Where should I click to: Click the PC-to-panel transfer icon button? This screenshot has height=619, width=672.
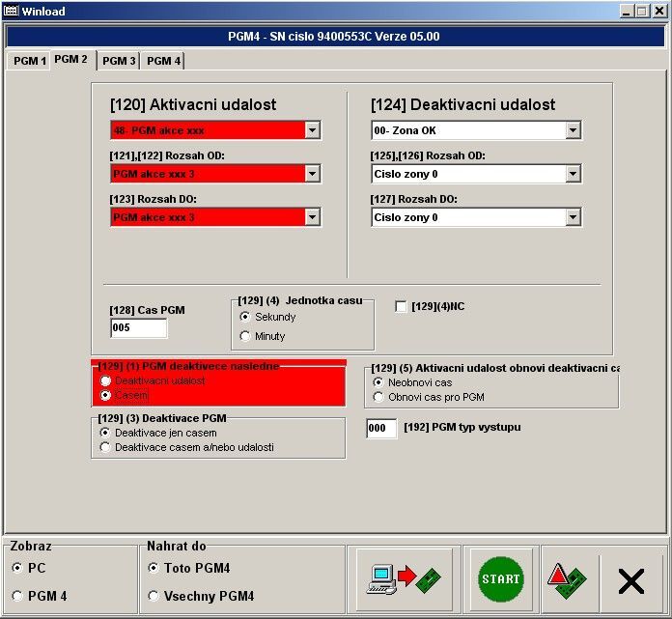pos(404,579)
